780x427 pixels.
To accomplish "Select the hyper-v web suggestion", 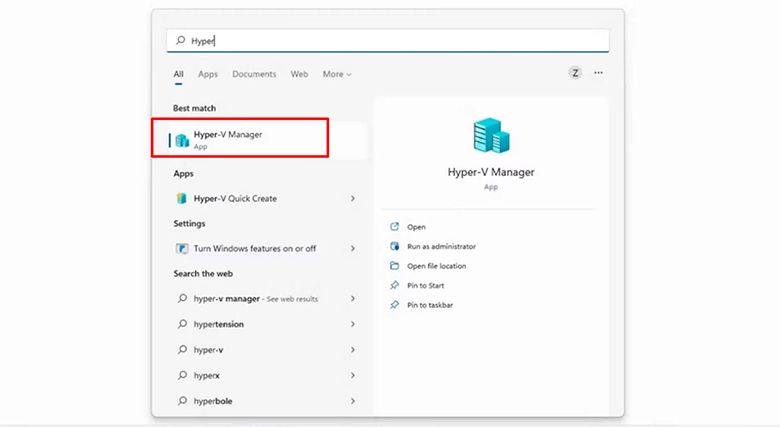I will coord(208,350).
